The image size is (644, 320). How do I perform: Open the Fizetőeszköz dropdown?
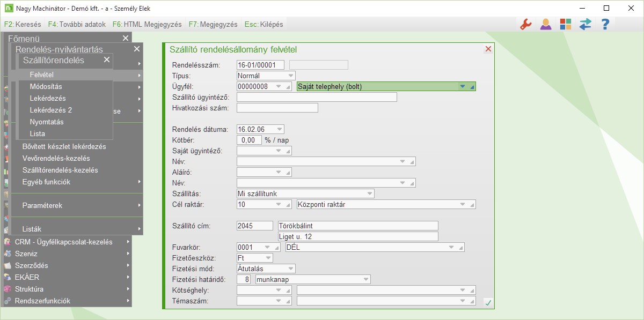(268, 258)
